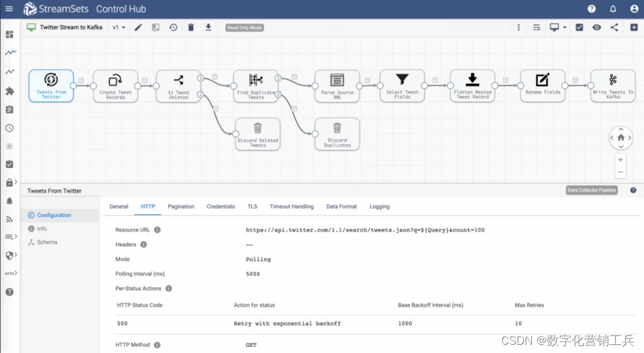
Task: Switch to the Data Format tab
Action: tap(341, 206)
